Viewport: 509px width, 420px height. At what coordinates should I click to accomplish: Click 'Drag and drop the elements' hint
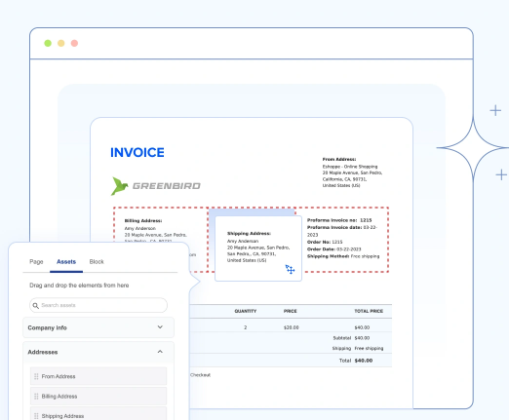79,286
